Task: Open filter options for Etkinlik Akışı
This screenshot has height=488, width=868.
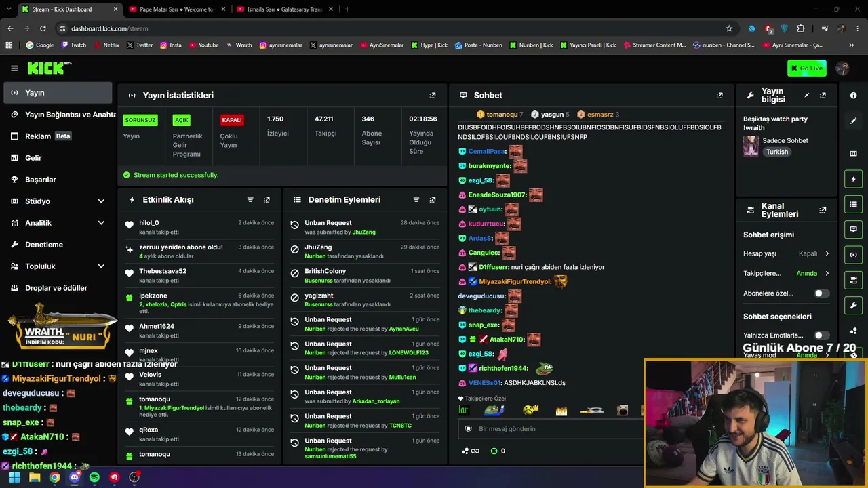Action: 250,200
